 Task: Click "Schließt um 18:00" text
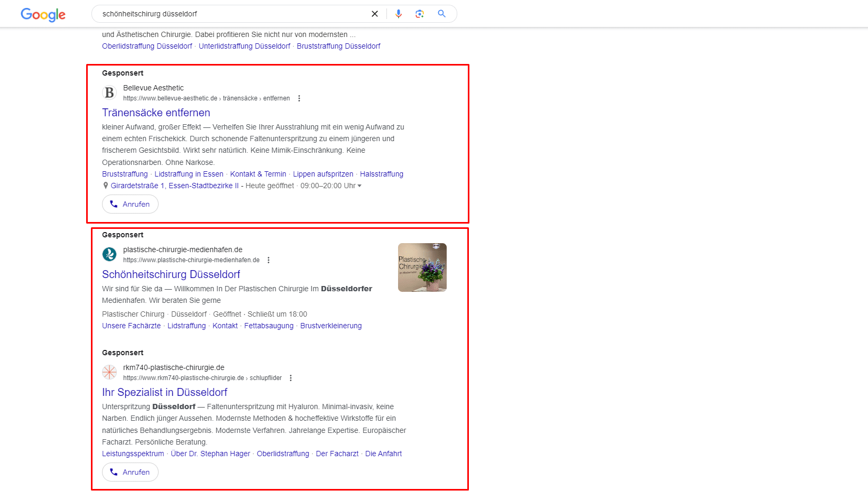(x=277, y=314)
